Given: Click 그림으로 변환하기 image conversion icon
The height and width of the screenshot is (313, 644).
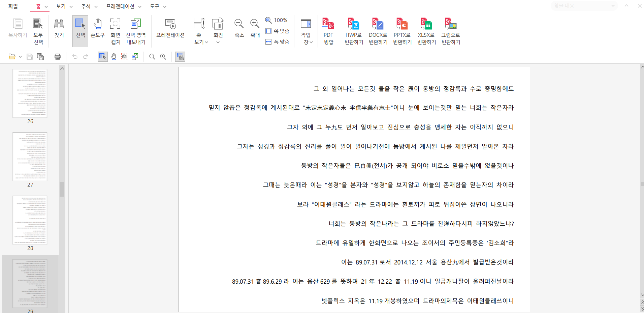Looking at the screenshot, I should [x=451, y=31].
